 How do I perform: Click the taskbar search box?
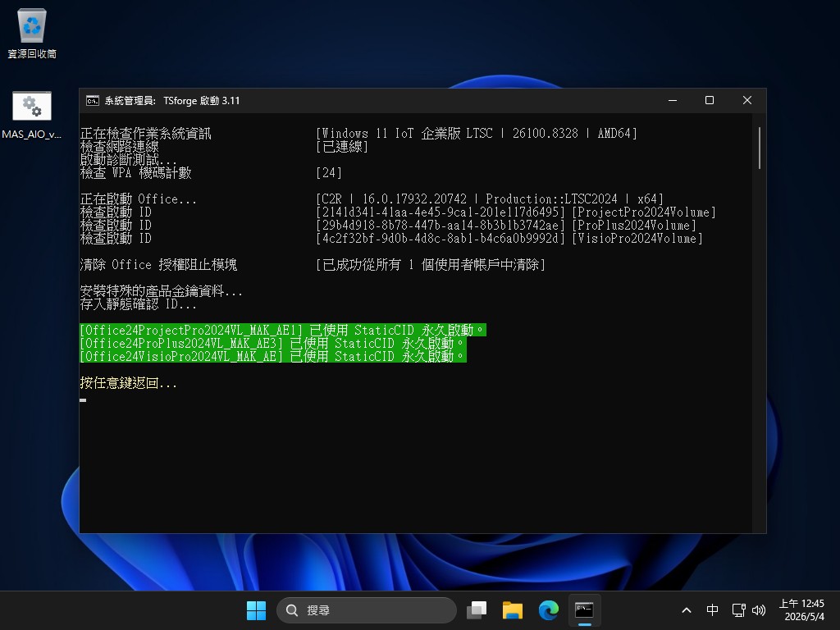pyautogui.click(x=367, y=610)
